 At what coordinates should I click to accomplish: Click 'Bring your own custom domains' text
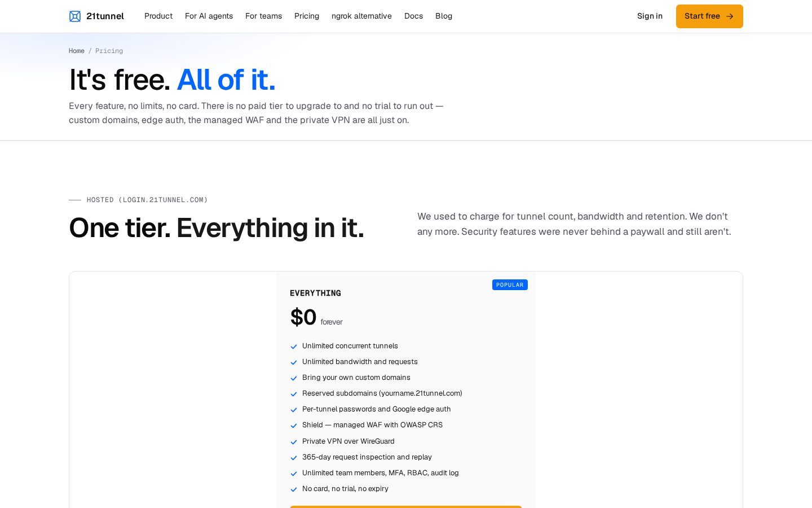pos(356,378)
